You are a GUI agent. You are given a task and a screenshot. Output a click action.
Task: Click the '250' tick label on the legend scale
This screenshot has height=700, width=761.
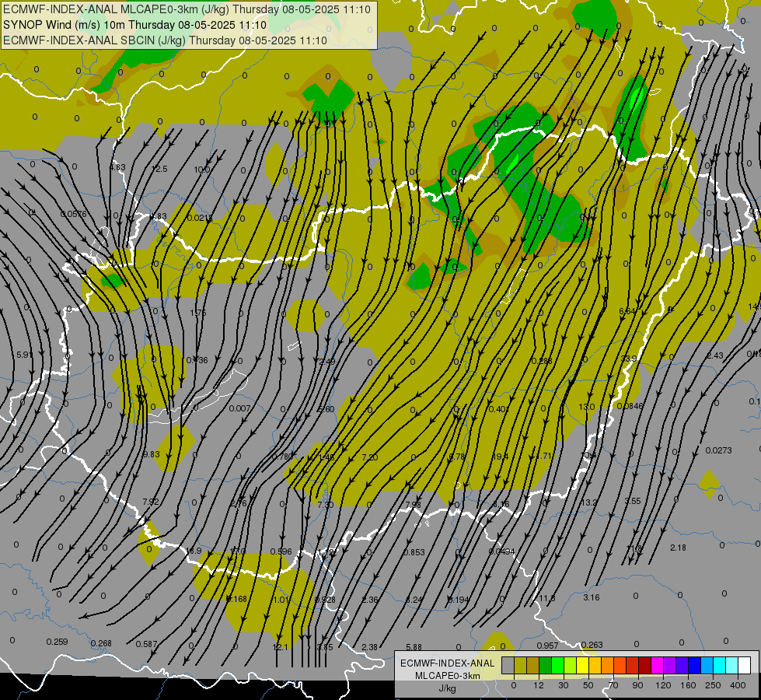pos(713,685)
